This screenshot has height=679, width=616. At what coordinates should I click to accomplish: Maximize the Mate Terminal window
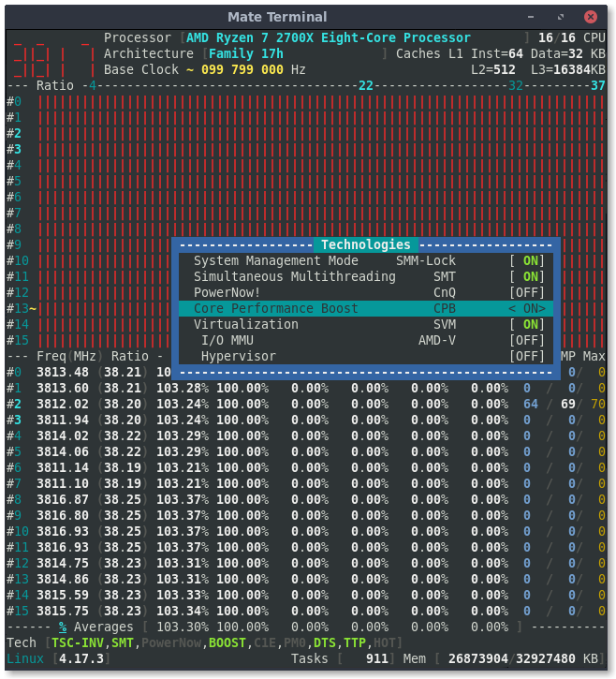pos(561,17)
